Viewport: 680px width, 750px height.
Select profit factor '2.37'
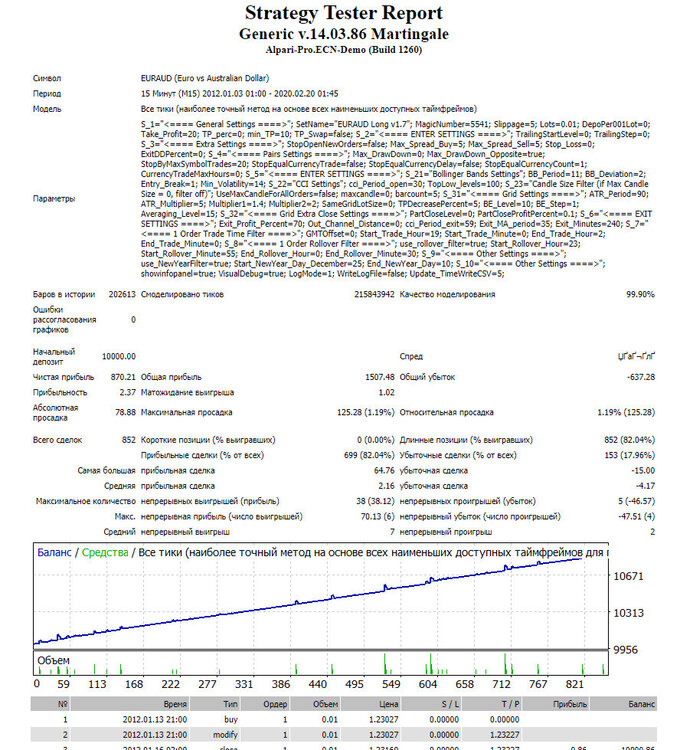pyautogui.click(x=128, y=392)
